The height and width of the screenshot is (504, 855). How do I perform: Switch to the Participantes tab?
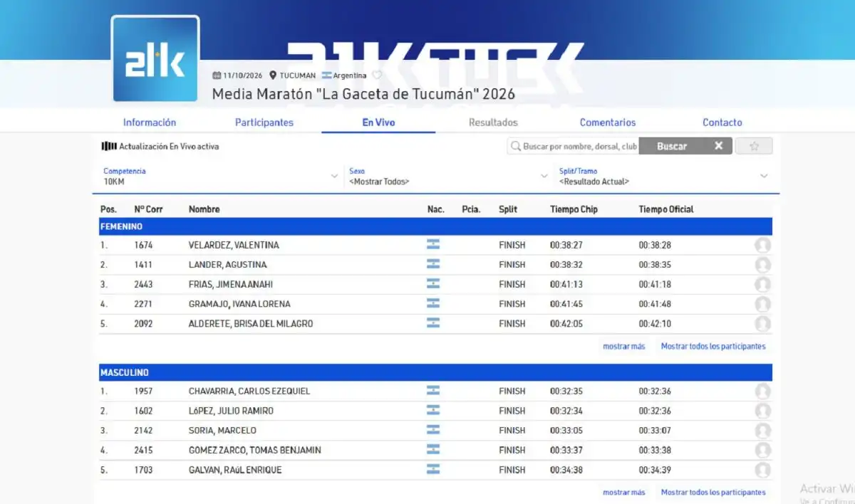click(x=264, y=122)
